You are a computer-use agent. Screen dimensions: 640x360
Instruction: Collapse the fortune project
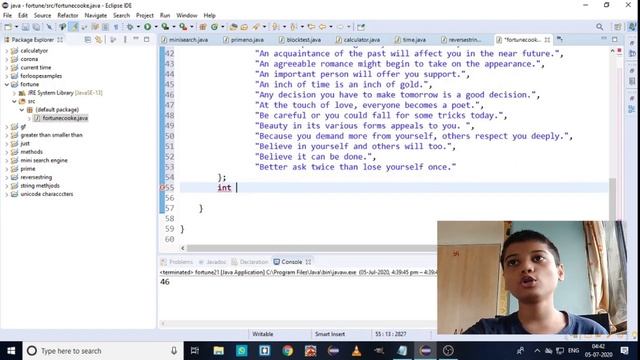click(7, 84)
